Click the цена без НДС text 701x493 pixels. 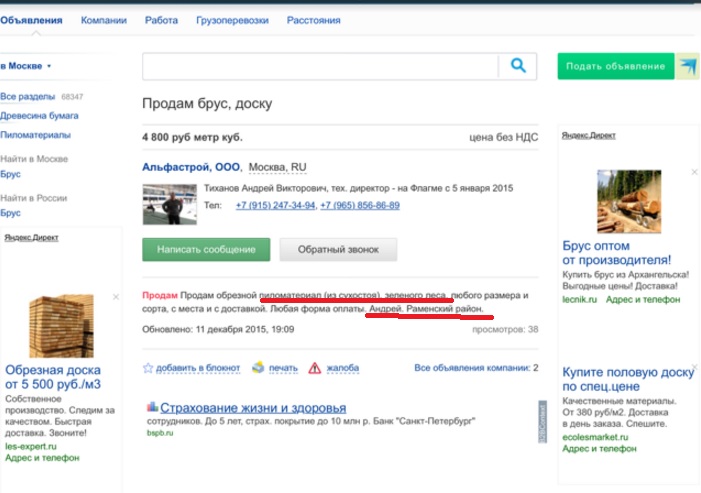503,137
